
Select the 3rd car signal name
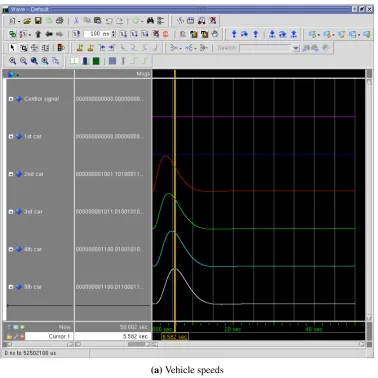[33, 212]
